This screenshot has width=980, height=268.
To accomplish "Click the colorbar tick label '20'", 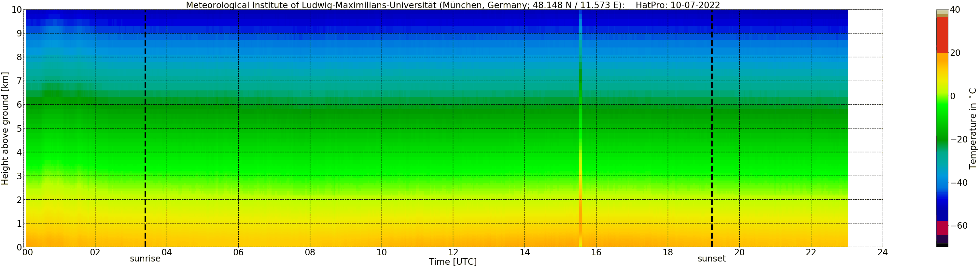I will tap(955, 53).
